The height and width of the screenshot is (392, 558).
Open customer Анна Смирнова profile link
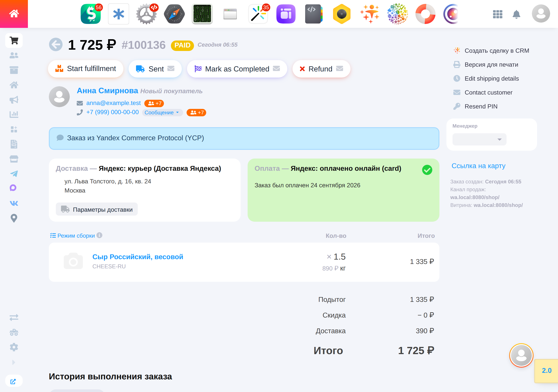107,91
